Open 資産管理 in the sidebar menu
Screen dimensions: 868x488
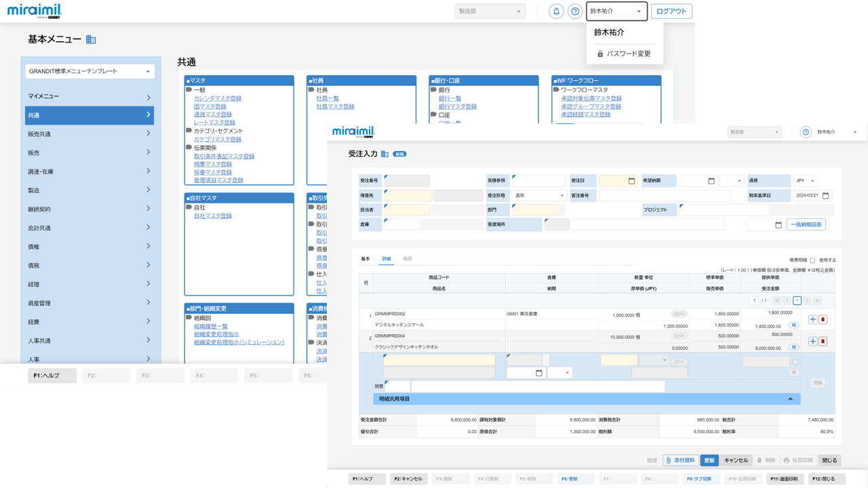[90, 303]
